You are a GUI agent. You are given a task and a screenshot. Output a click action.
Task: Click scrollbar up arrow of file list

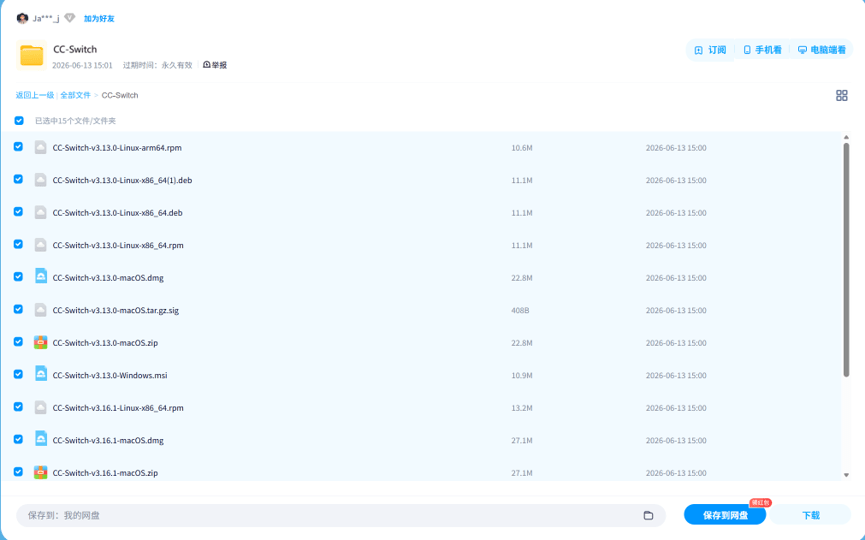(846, 137)
